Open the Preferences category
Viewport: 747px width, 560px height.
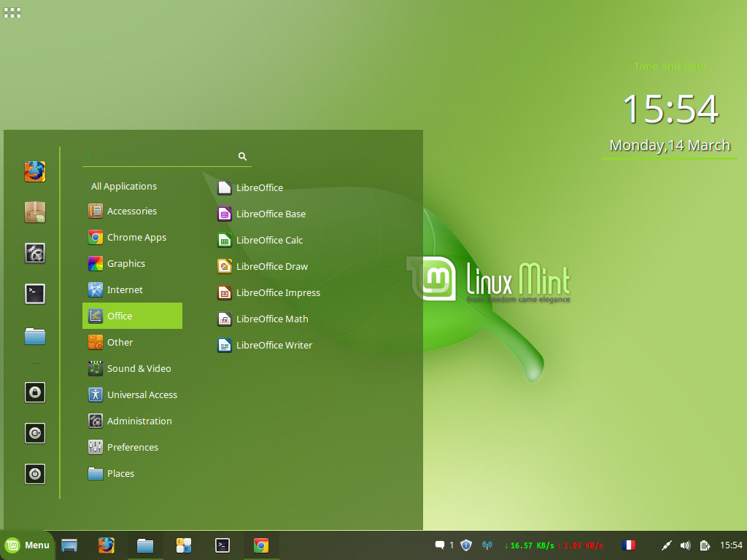[x=133, y=447]
